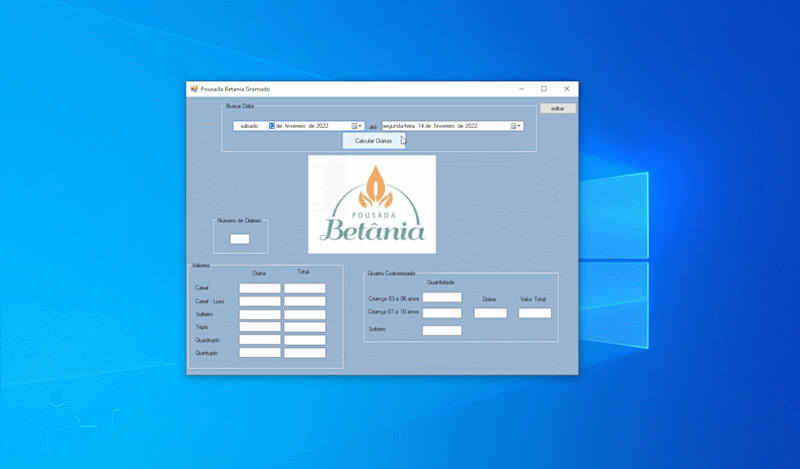Screen dimensions: 800x469
Task: Click the Triplo Total field
Action: [x=305, y=327]
